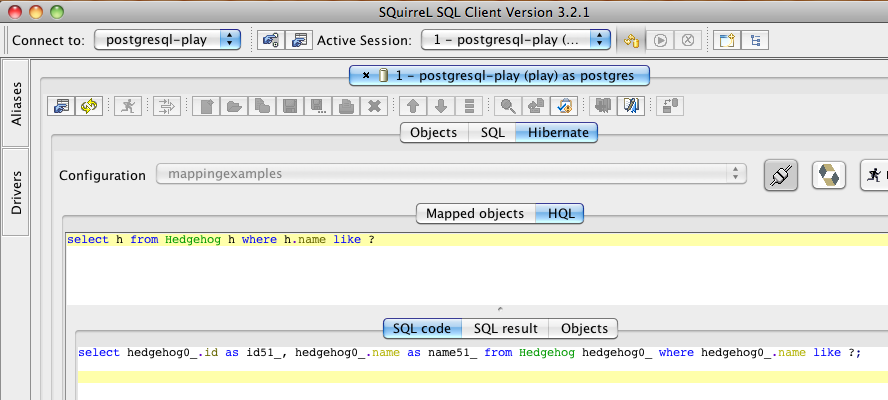
Task: Click the new file icon in session toolbar
Action: pos(206,106)
